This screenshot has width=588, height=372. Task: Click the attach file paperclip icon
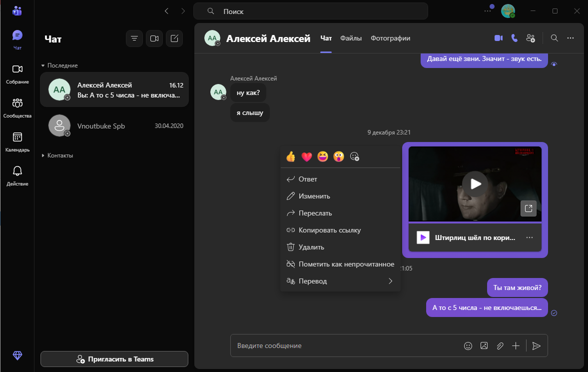(500, 345)
